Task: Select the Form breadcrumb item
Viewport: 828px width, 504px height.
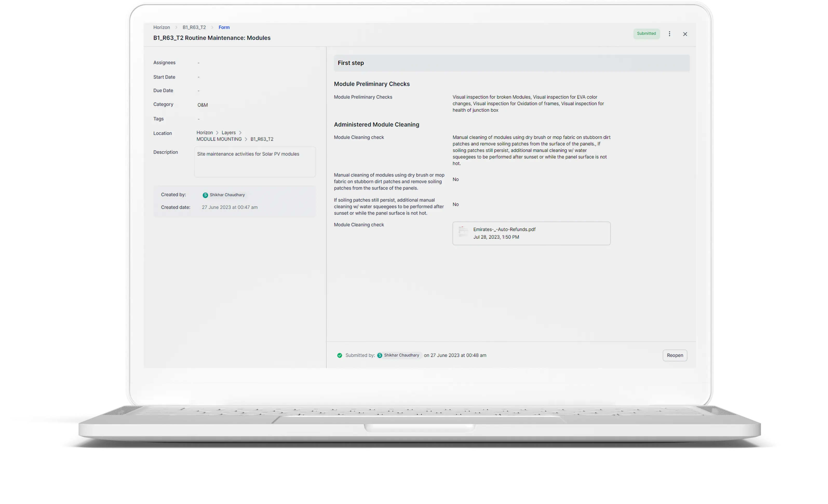Action: (x=224, y=28)
